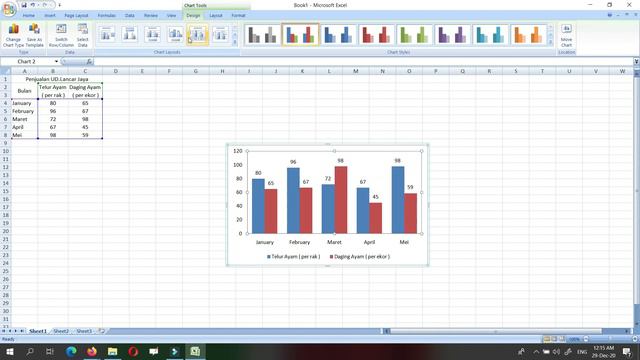640x360 pixels.
Task: Switch to Sheet2 tab
Action: pyautogui.click(x=61, y=331)
